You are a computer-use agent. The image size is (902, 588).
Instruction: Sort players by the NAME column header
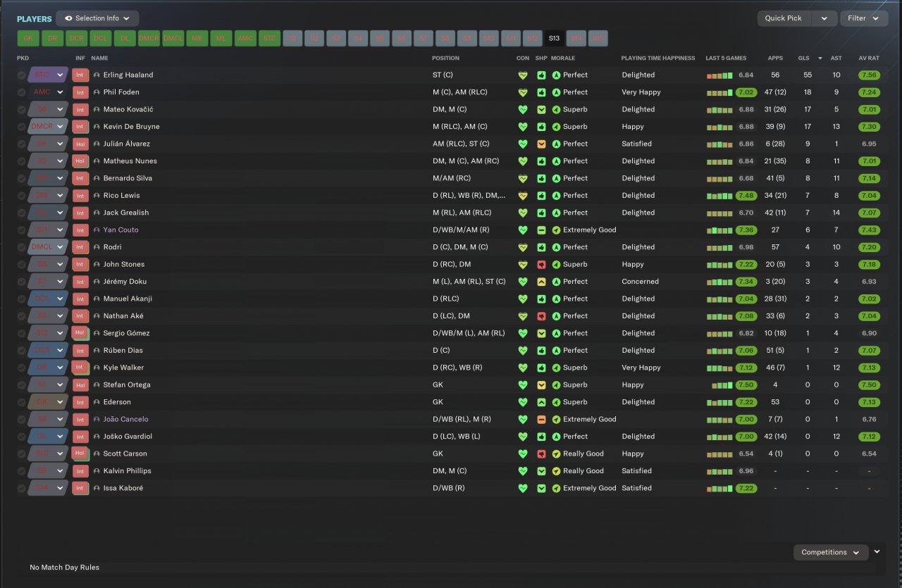(x=100, y=58)
